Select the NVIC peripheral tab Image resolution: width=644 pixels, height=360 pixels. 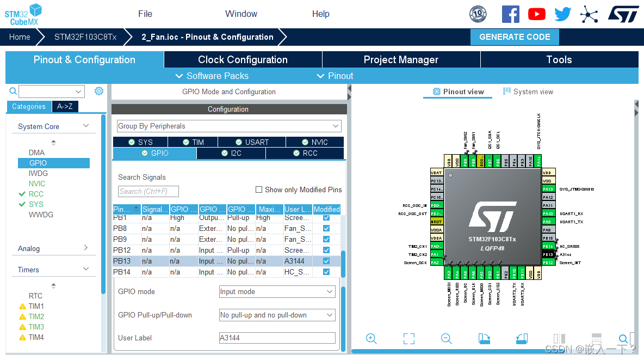[314, 142]
